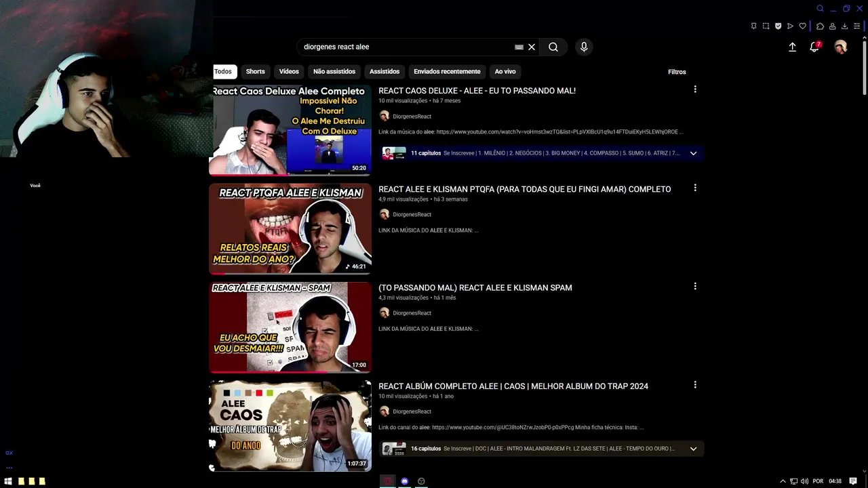Viewport: 868px width, 488px height.
Task: Open the browser profile person icon
Action: click(832, 26)
